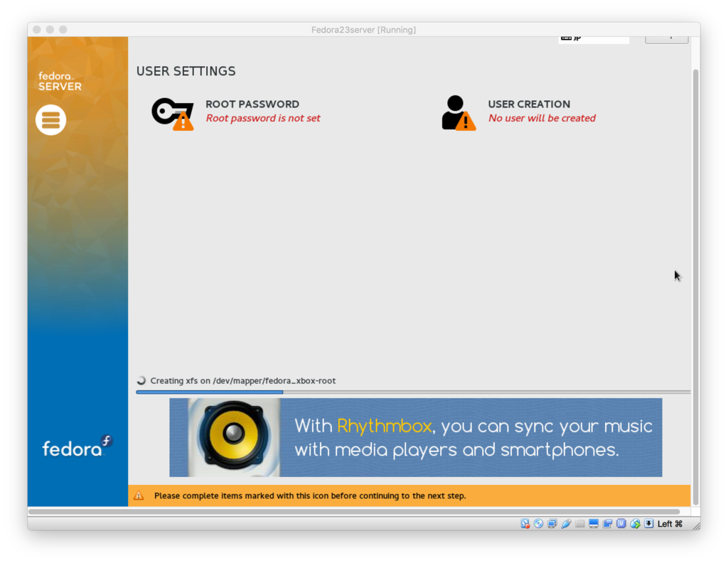Click the VirtualBox USB devices status icon
The height and width of the screenshot is (563, 728).
tap(566, 524)
